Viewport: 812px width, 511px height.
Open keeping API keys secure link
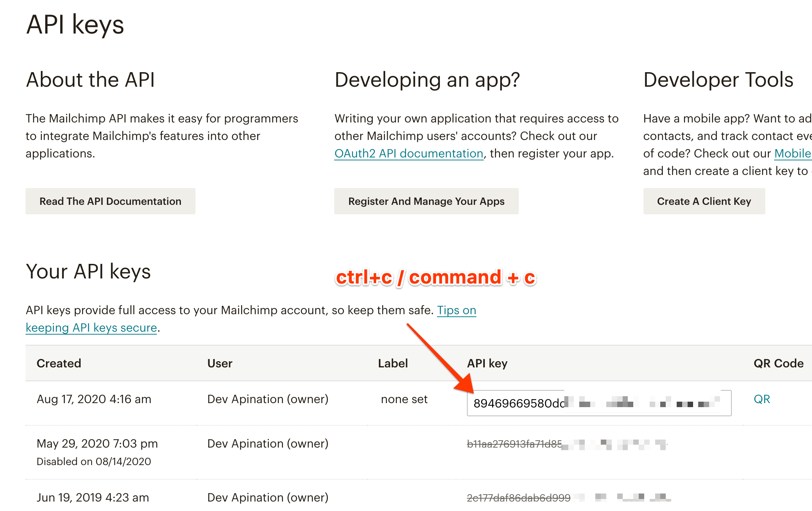click(x=91, y=328)
